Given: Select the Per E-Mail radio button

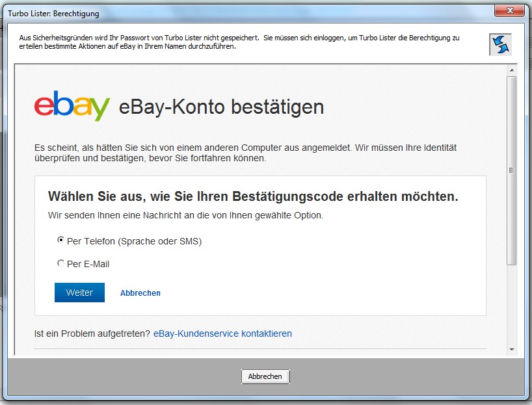Looking at the screenshot, I should coord(60,263).
